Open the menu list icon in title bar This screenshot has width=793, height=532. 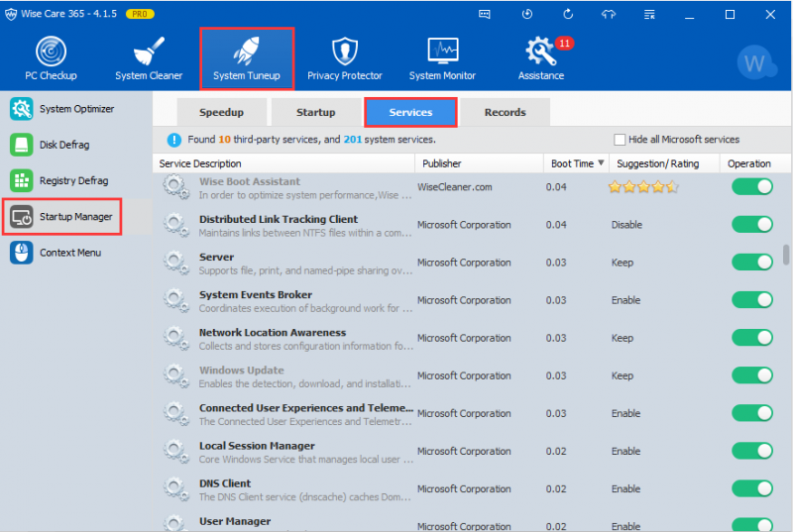click(649, 14)
